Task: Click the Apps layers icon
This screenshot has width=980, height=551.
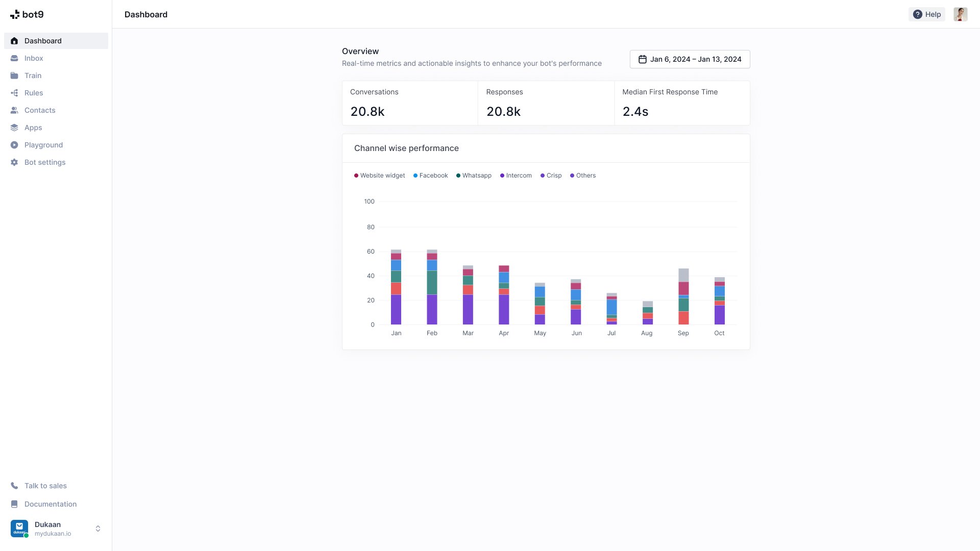Action: click(x=14, y=128)
